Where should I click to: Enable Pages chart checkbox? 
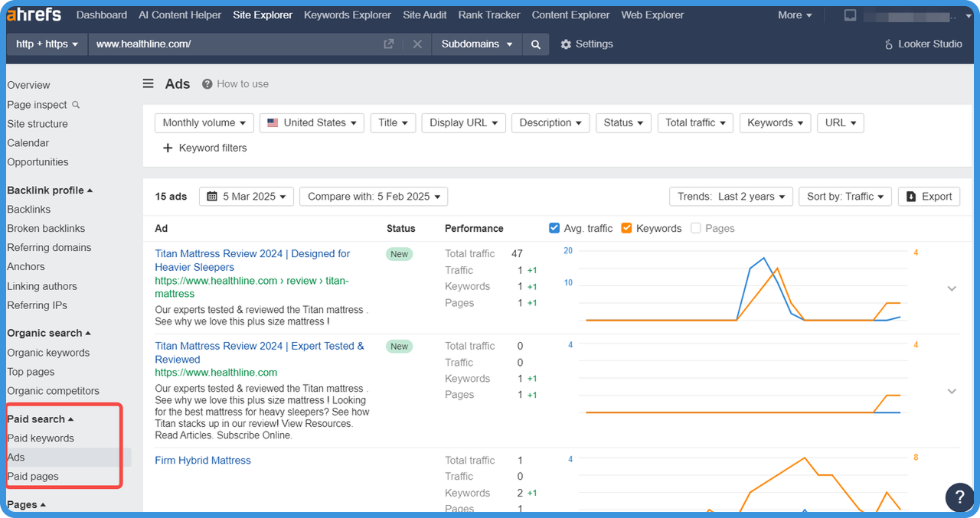[x=696, y=228]
